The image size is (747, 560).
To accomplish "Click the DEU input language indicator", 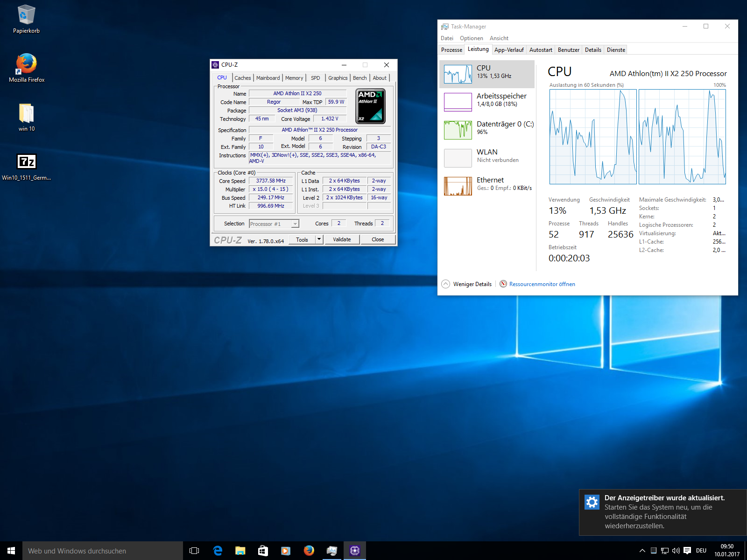I will [x=701, y=551].
